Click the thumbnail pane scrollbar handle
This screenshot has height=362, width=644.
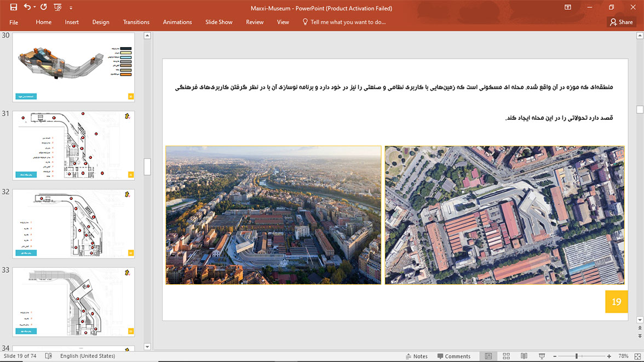click(x=147, y=167)
